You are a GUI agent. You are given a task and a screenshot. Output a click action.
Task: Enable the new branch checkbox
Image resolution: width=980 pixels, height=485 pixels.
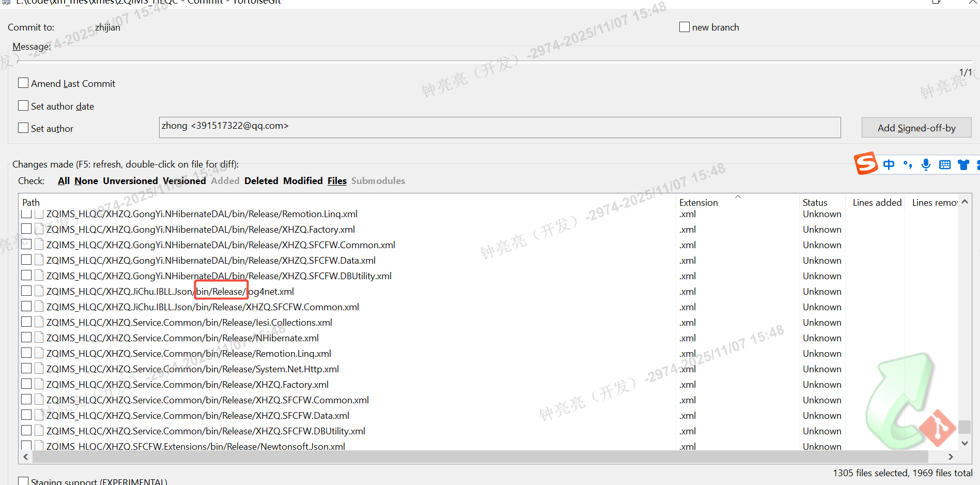(685, 27)
